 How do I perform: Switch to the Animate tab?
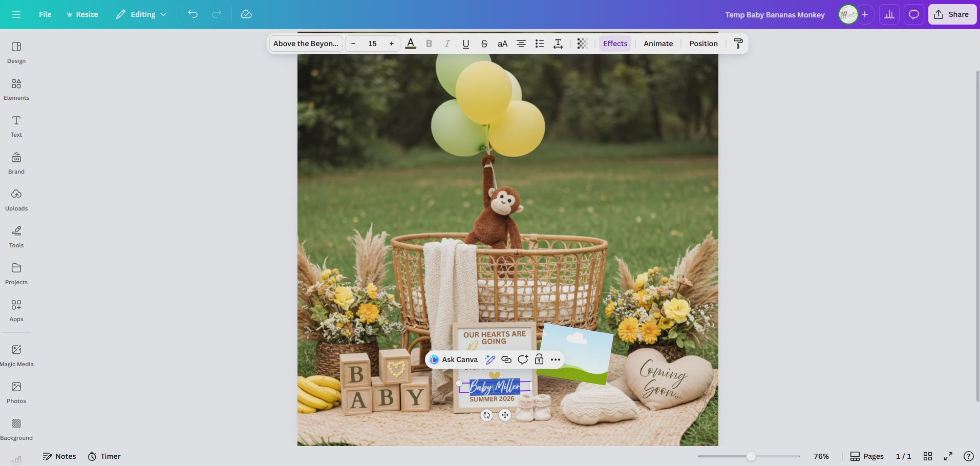658,44
